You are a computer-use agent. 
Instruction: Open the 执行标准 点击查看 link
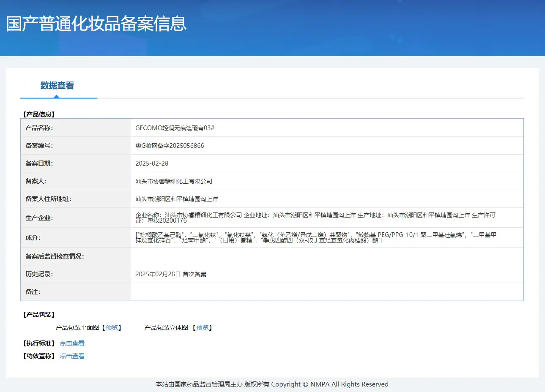[72, 343]
